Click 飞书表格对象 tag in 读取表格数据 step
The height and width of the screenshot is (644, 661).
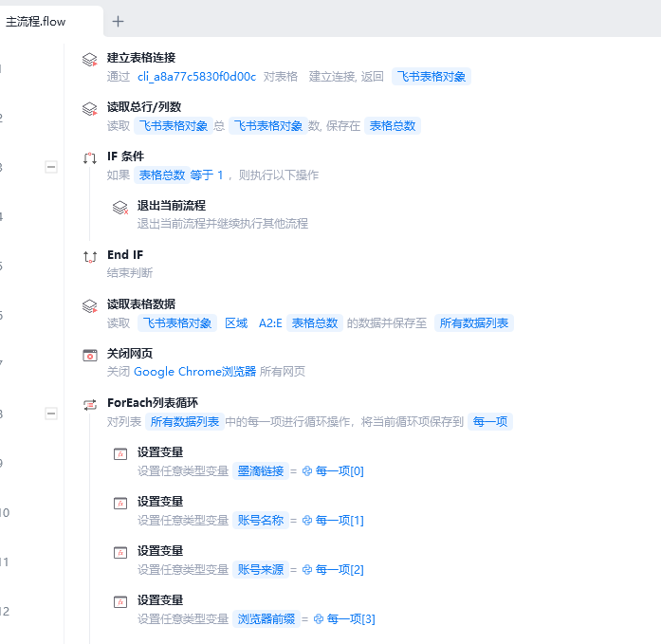(x=177, y=323)
